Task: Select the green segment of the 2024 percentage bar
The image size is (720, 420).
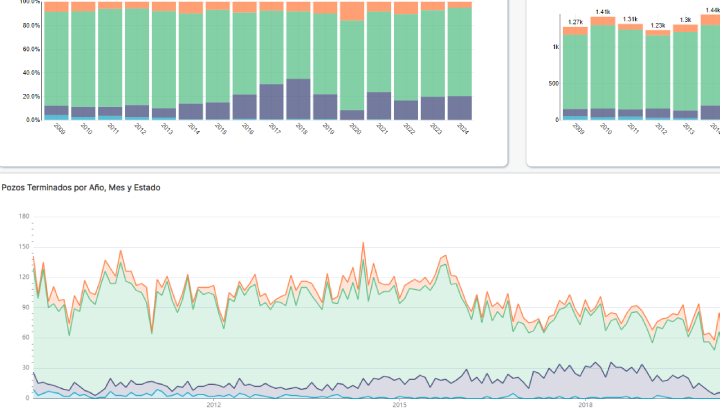Action: click(460, 52)
